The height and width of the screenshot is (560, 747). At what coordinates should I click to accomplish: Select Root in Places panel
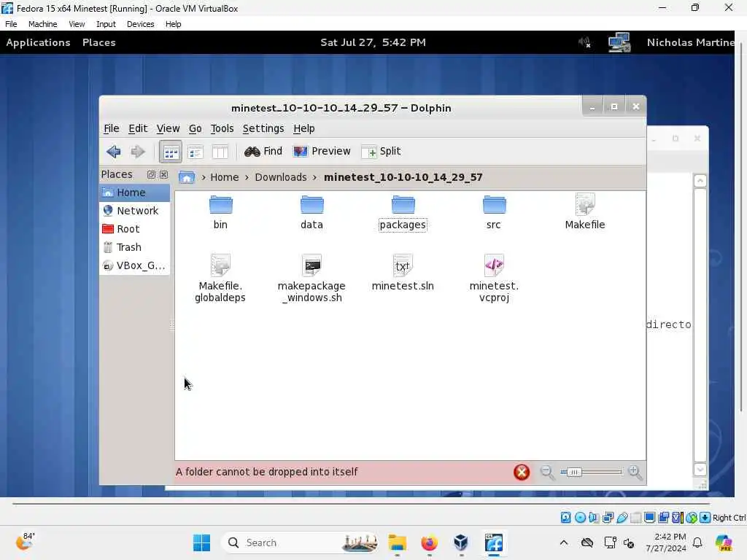coord(135,229)
